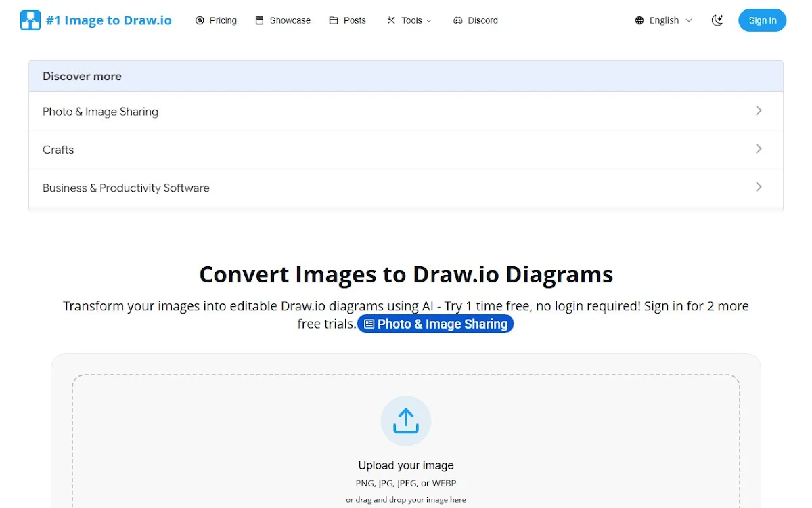Click the Tools wrench icon
Image resolution: width=812 pixels, height=508 pixels.
[391, 20]
